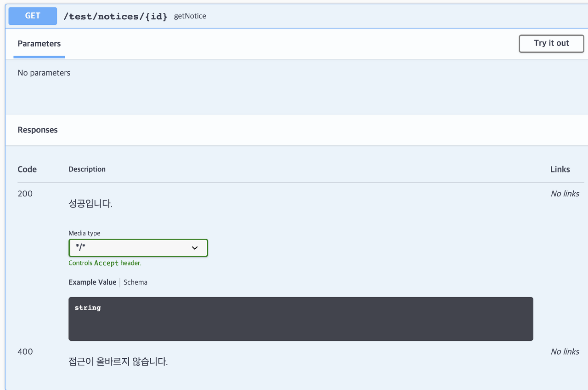Image resolution: width=588 pixels, height=390 pixels.
Task: Click the blue GET method badge
Action: click(x=33, y=16)
